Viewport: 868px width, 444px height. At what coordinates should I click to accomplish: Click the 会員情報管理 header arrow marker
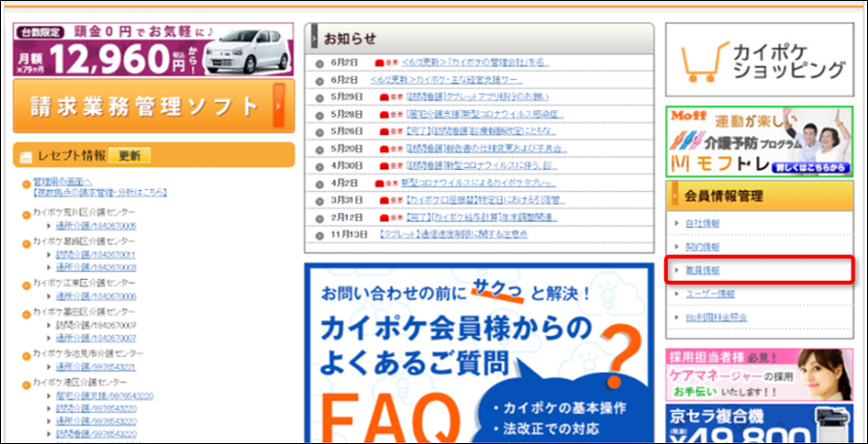[x=675, y=195]
